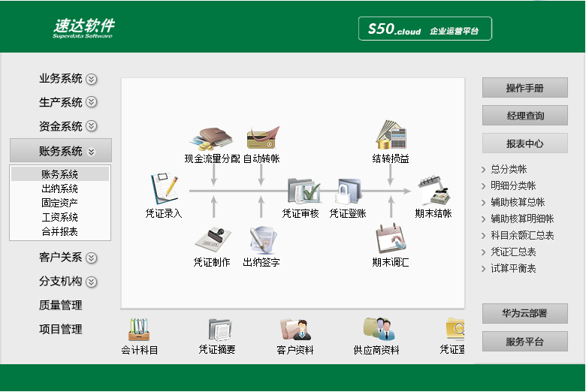Click the 自动转帐 card icon
The height and width of the screenshot is (392, 586).
[263, 137]
